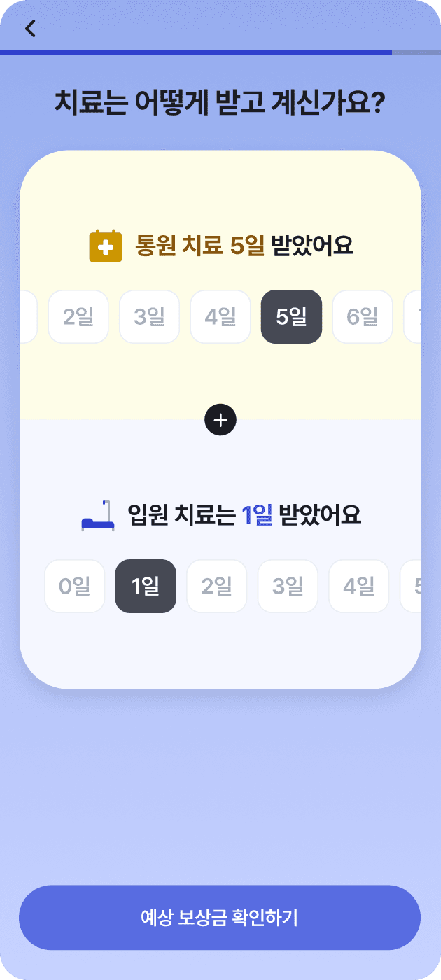The width and height of the screenshot is (441, 980).
Task: Tap the yellow calendar outpatient icon
Action: (x=106, y=246)
